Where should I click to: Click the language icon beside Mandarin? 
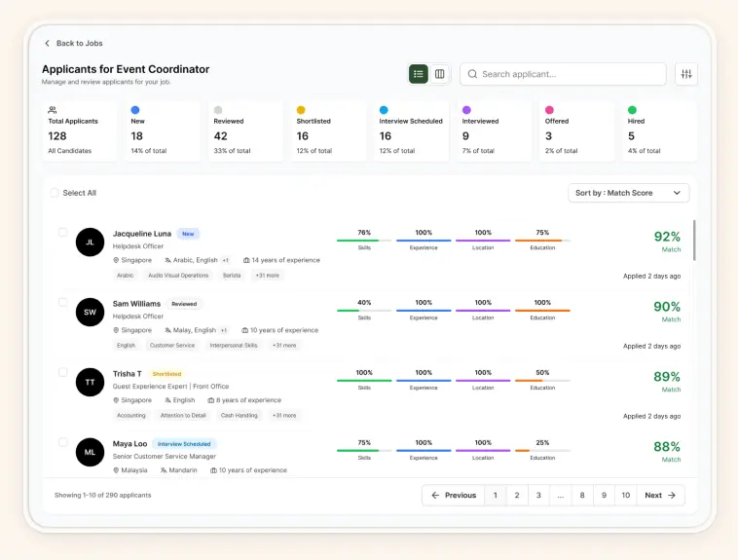click(x=164, y=470)
